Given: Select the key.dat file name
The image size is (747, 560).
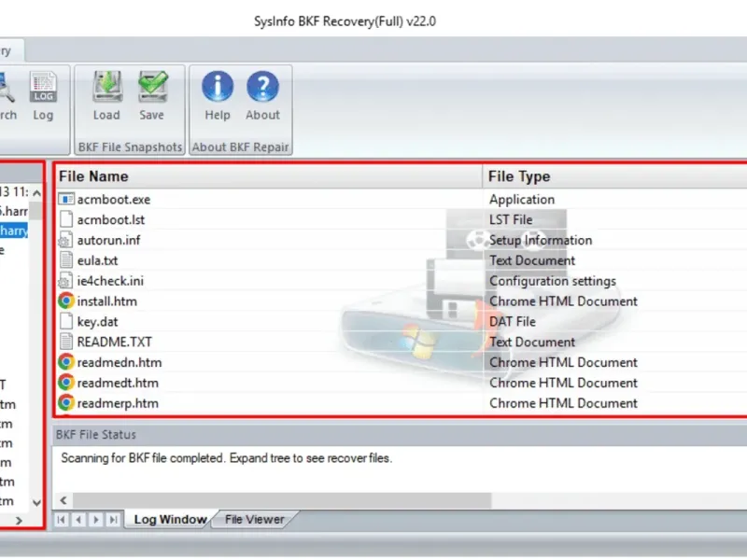Looking at the screenshot, I should click(x=97, y=322).
